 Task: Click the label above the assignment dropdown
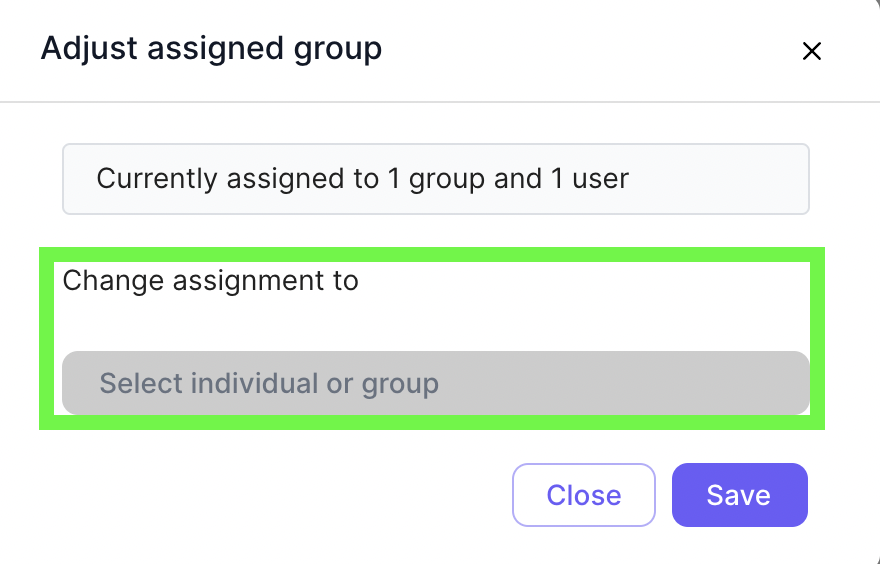coord(210,280)
